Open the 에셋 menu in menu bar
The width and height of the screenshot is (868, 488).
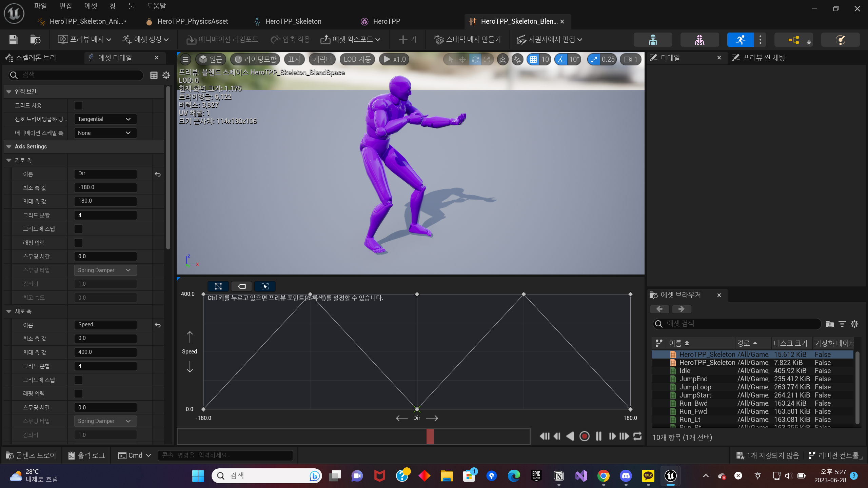pyautogui.click(x=91, y=6)
